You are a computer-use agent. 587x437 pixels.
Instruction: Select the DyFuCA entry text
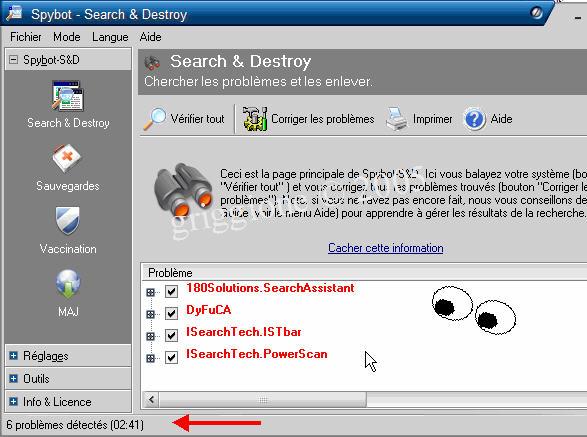coord(209,310)
